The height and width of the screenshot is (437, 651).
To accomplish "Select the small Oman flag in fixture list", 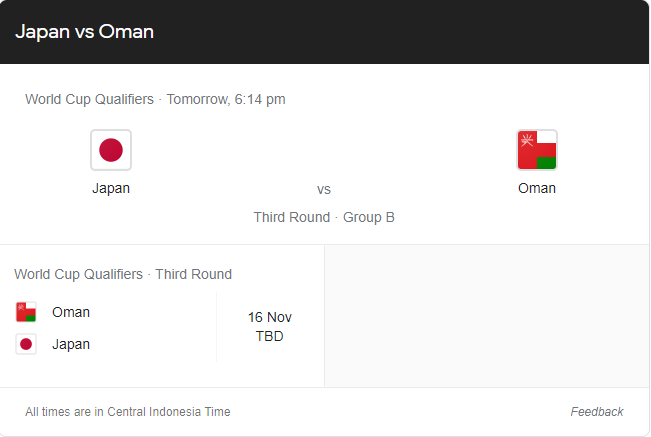I will (x=26, y=312).
